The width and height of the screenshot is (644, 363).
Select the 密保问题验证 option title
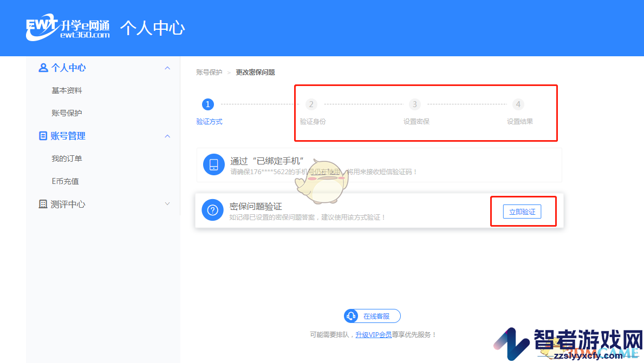pyautogui.click(x=256, y=206)
